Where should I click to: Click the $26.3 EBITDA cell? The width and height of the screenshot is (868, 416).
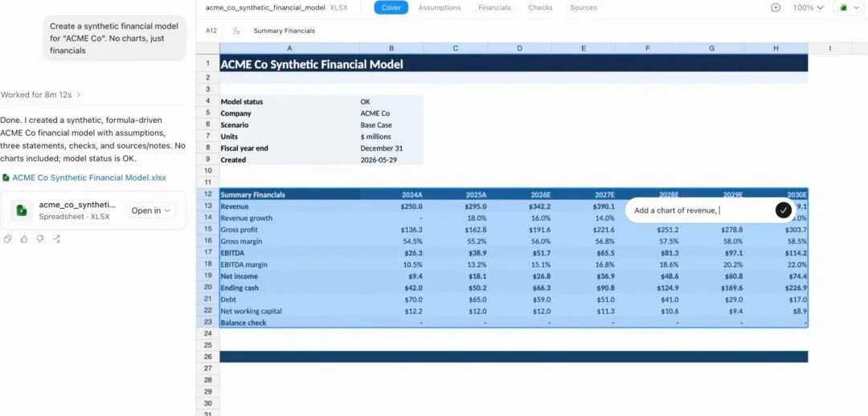[x=391, y=253]
